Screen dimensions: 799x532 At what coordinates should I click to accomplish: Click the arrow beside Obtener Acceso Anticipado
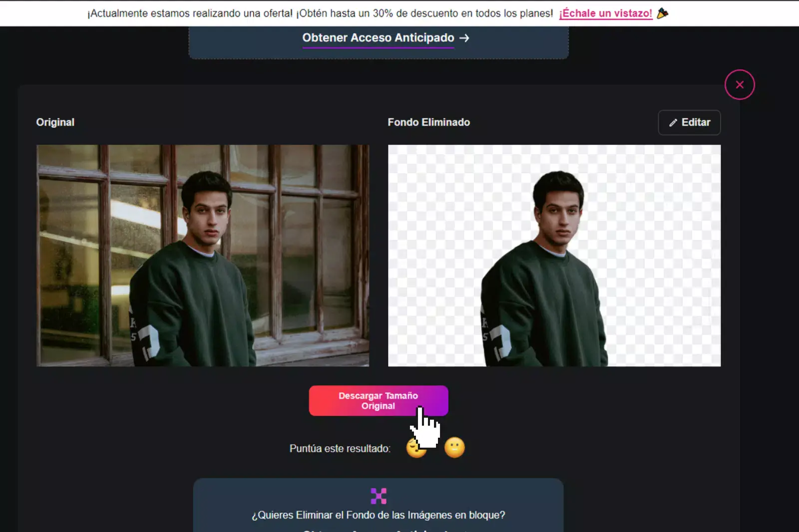465,37
